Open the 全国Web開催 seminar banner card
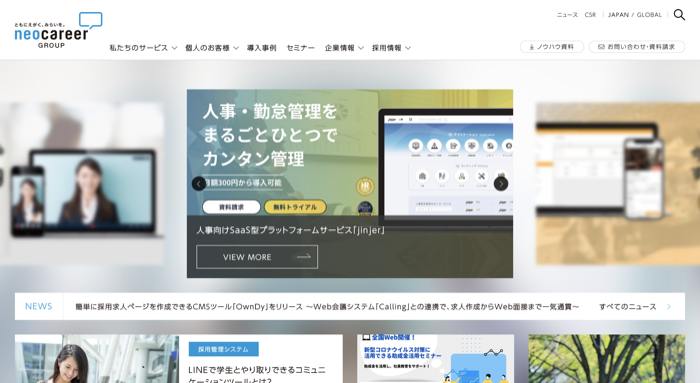Screen dimensions: 700x383 coord(435,359)
